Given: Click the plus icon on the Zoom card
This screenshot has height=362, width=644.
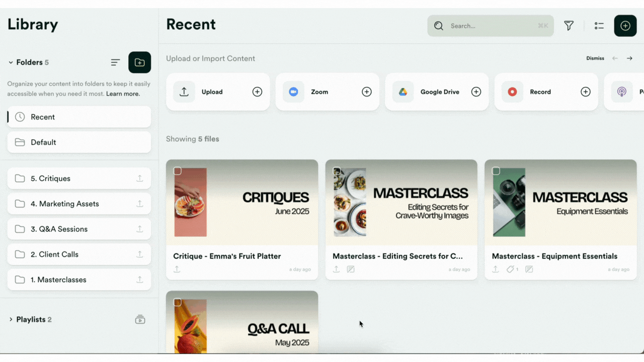Looking at the screenshot, I should pos(367,92).
